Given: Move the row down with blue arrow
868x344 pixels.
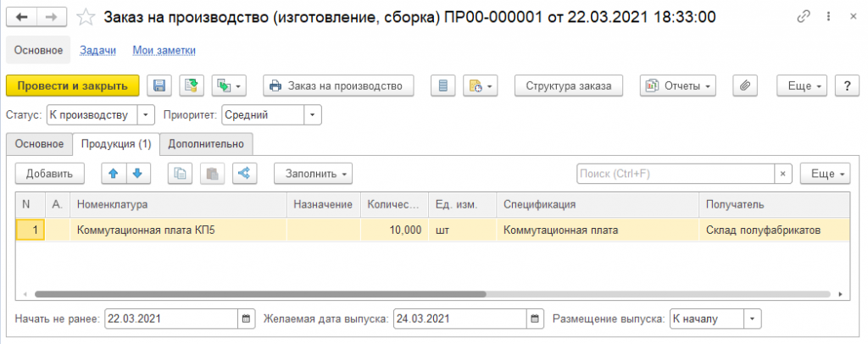Looking at the screenshot, I should point(138,173).
